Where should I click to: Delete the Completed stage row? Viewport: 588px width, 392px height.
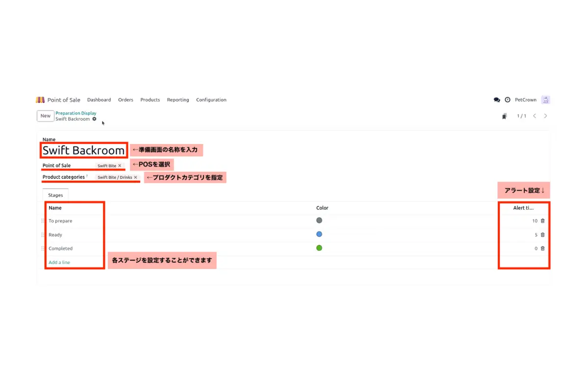[x=542, y=248]
